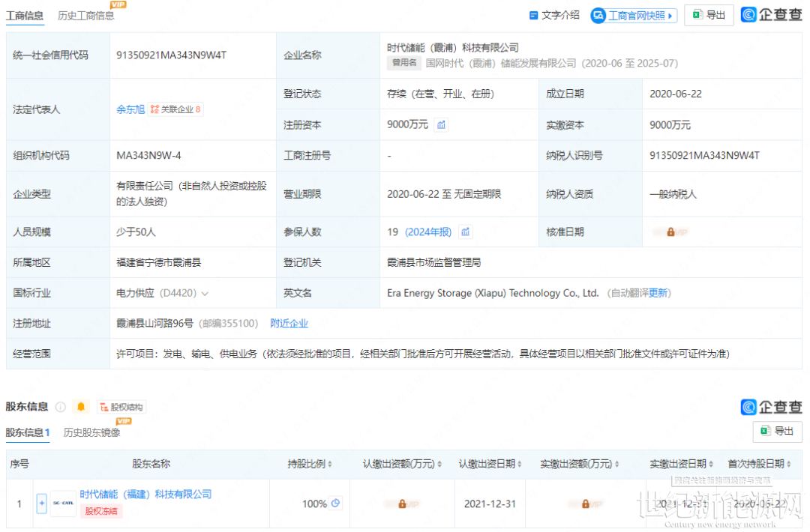
Task: Expand the shareholder row with plus button
Action: pyautogui.click(x=42, y=504)
